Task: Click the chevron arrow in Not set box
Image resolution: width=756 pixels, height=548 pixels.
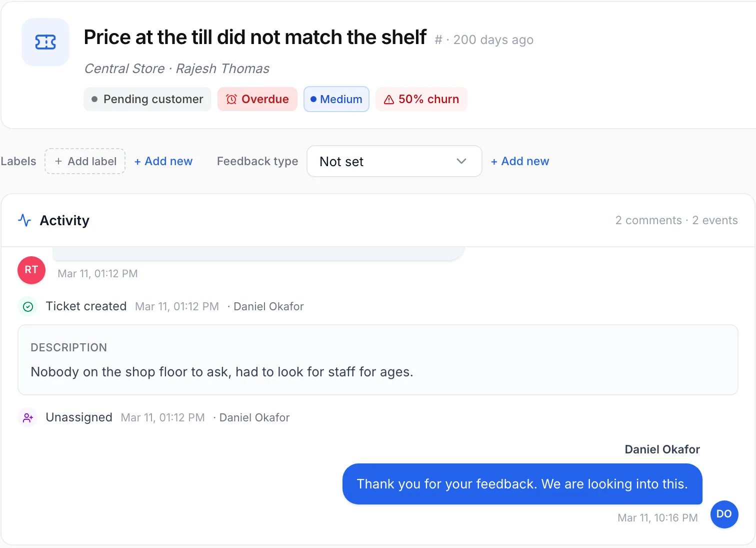Action: click(x=461, y=161)
